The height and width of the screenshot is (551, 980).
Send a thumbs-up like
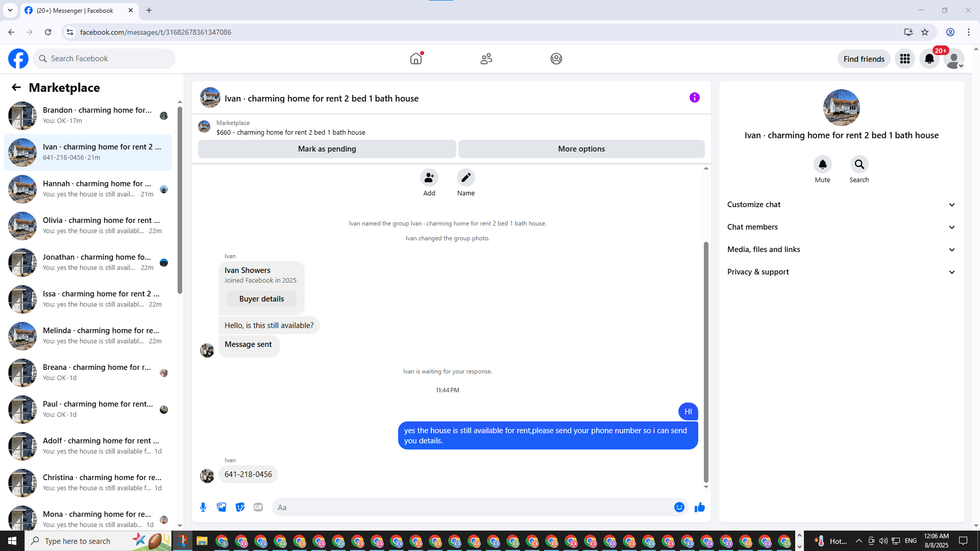[699, 507]
